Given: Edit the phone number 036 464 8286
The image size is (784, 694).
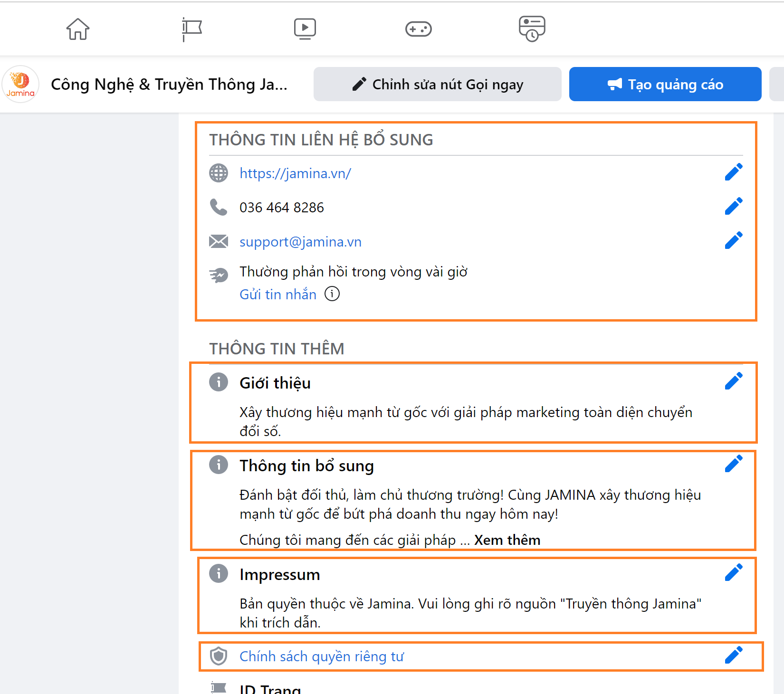Looking at the screenshot, I should [733, 207].
